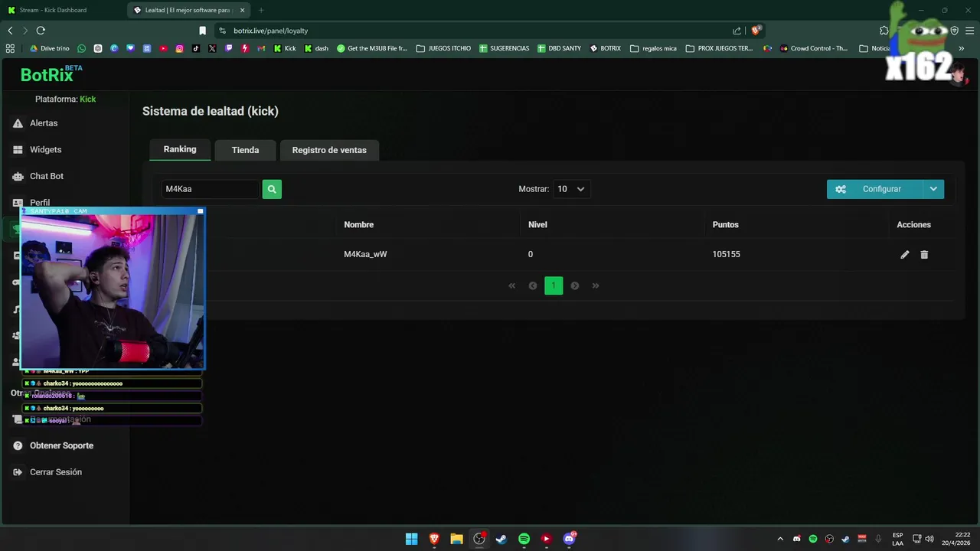
Task: Go to next page arrow
Action: coord(575,285)
